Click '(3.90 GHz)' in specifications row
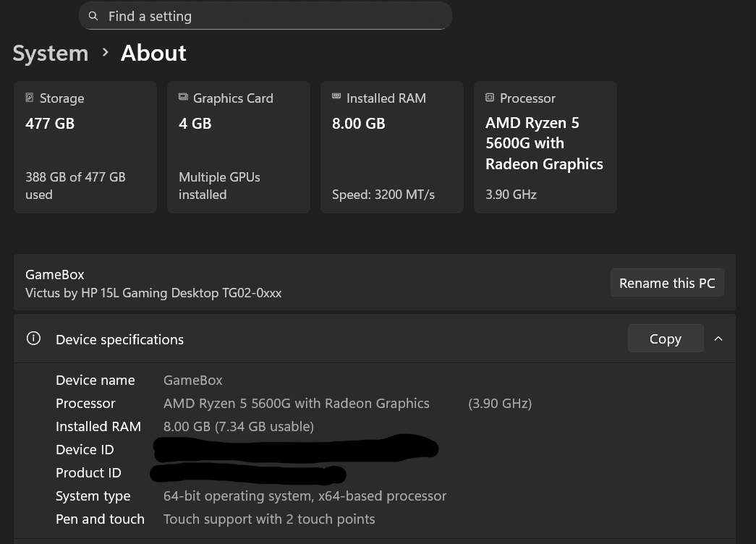The height and width of the screenshot is (544, 756). pos(500,403)
